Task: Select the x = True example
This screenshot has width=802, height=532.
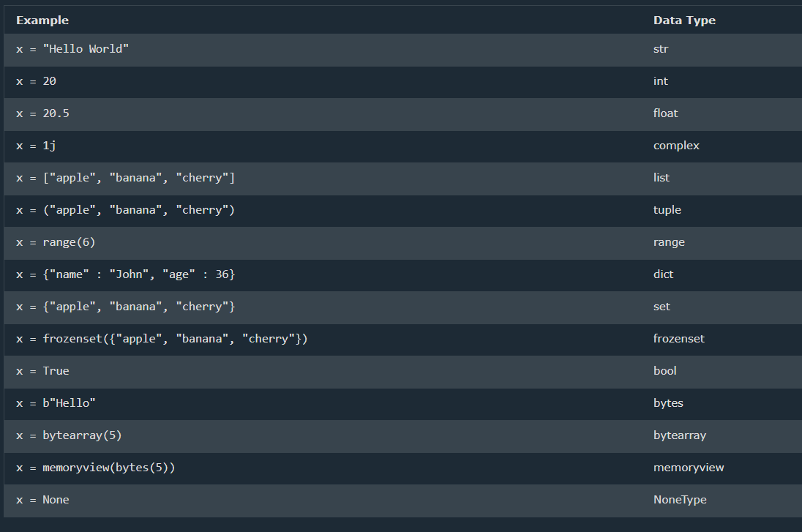Action: (x=42, y=371)
